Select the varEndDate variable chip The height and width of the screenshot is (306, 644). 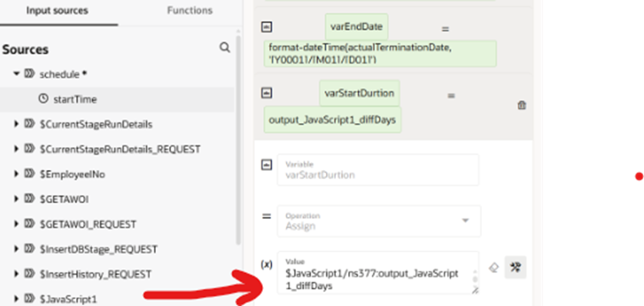357,27
